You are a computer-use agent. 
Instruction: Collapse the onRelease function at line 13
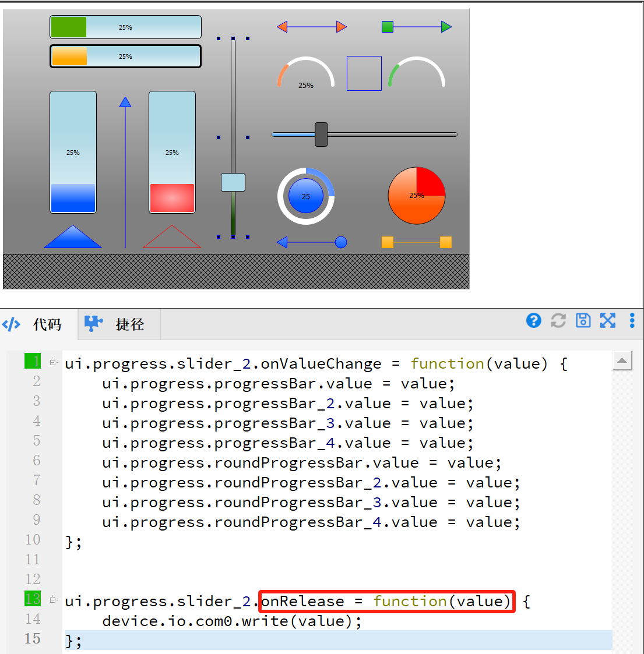pyautogui.click(x=53, y=600)
